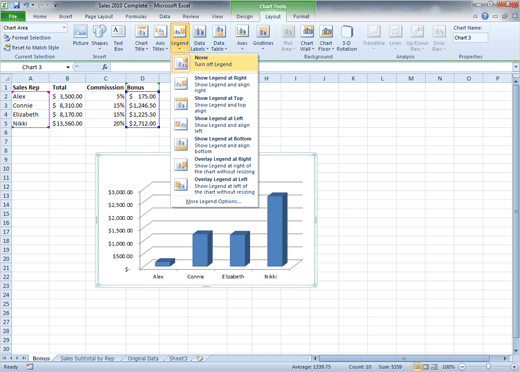The height and width of the screenshot is (372, 520).
Task: Select cell A3 Connie
Action: [31, 105]
